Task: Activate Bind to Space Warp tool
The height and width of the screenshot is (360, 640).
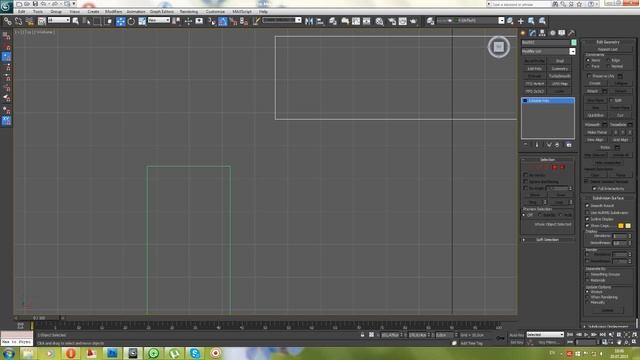Action: pos(29,21)
